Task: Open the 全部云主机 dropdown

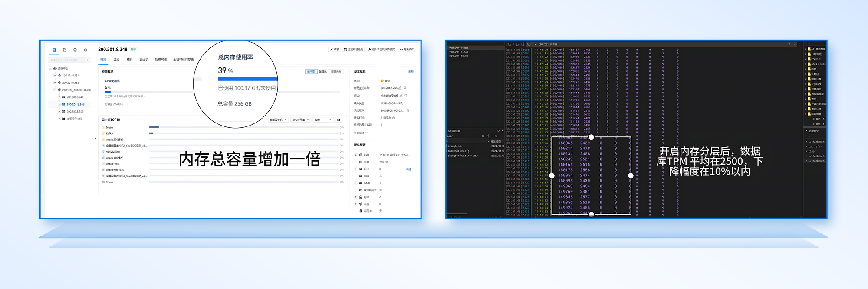Action: tap(278, 120)
